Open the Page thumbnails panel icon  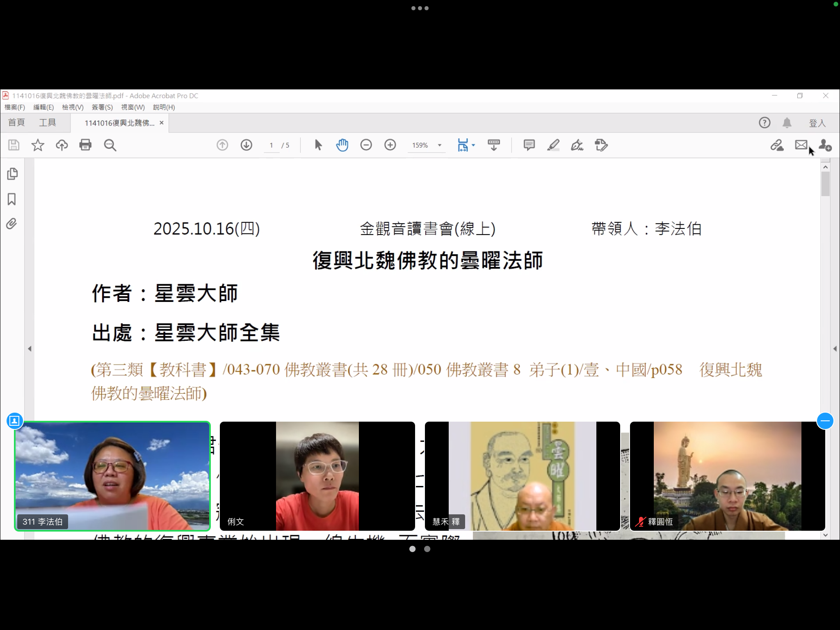pos(12,174)
